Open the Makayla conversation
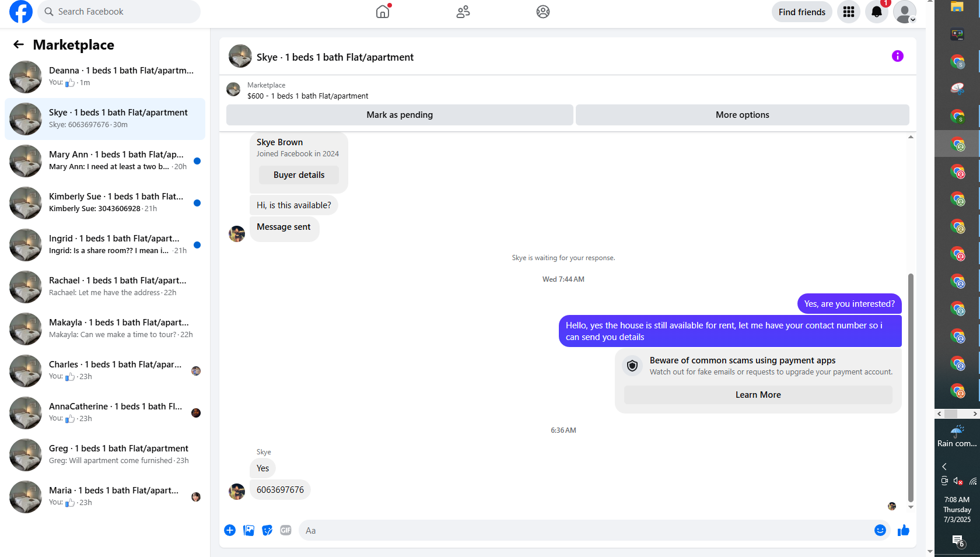Screen dimensions: 980x557 pyautogui.click(x=105, y=329)
